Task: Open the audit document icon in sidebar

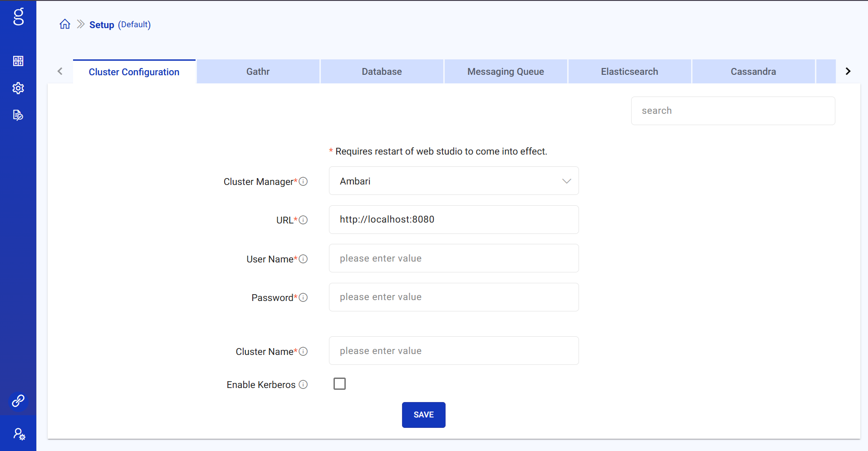Action: click(x=18, y=115)
